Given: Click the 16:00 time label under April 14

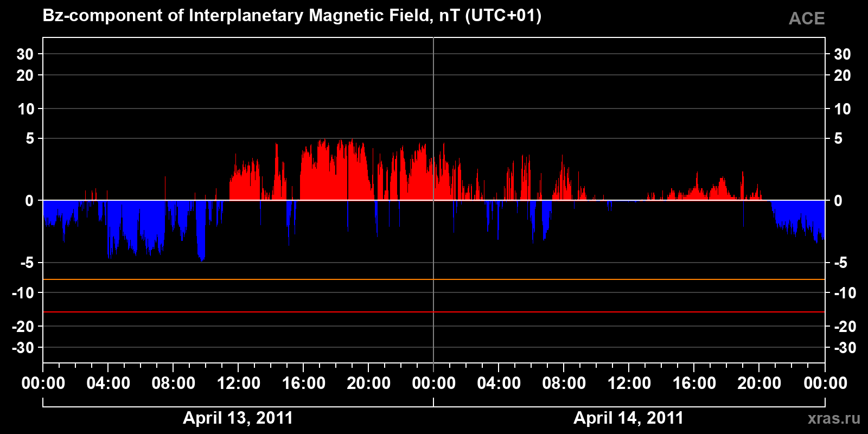Looking at the screenshot, I should (x=694, y=383).
